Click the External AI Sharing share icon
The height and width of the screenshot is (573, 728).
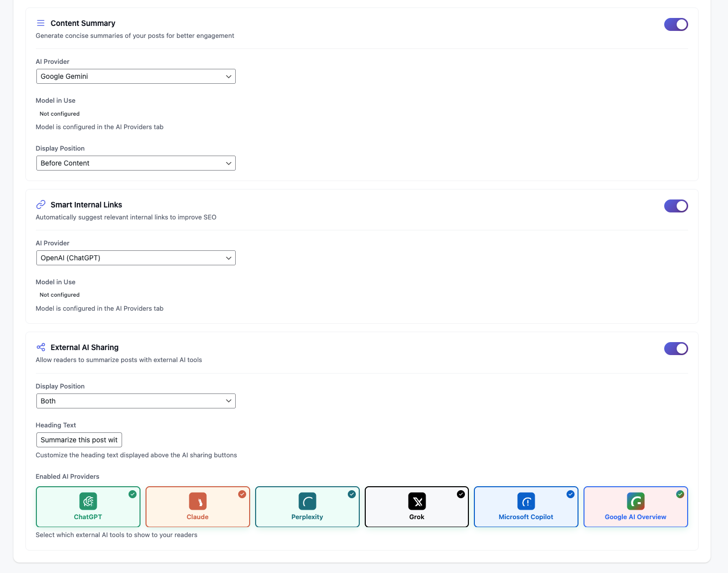tap(40, 347)
